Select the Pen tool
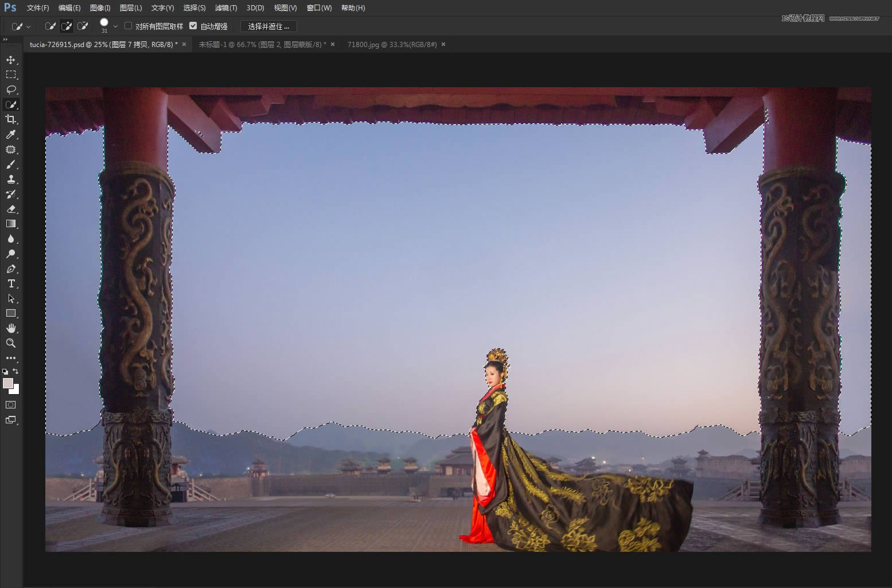This screenshot has width=892, height=588. pos(10,269)
